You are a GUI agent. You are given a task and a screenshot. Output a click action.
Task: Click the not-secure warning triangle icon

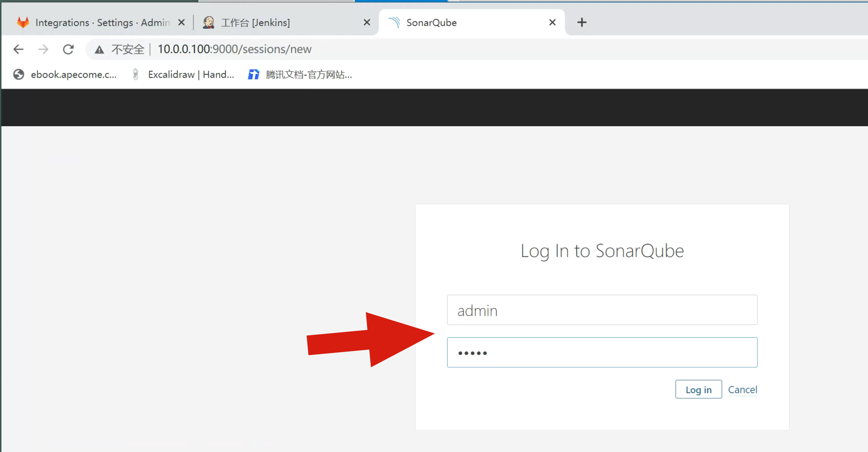99,50
